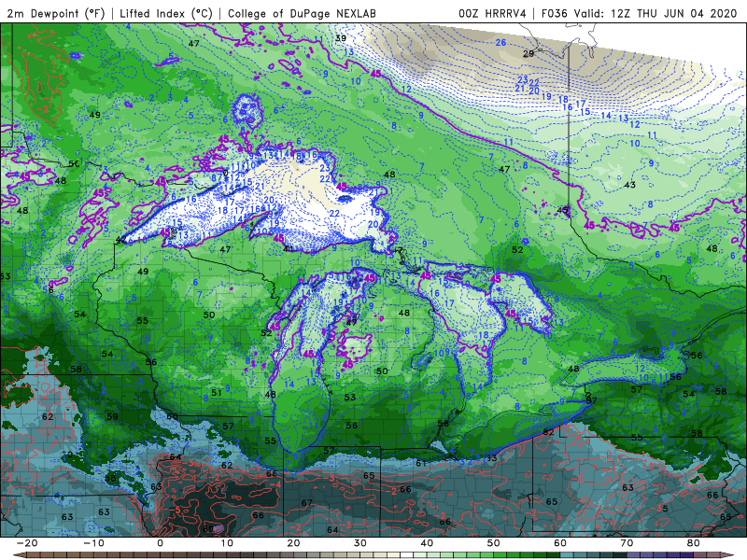Click the '40' color scale label
The width and height of the screenshot is (747, 560).
[427, 543]
